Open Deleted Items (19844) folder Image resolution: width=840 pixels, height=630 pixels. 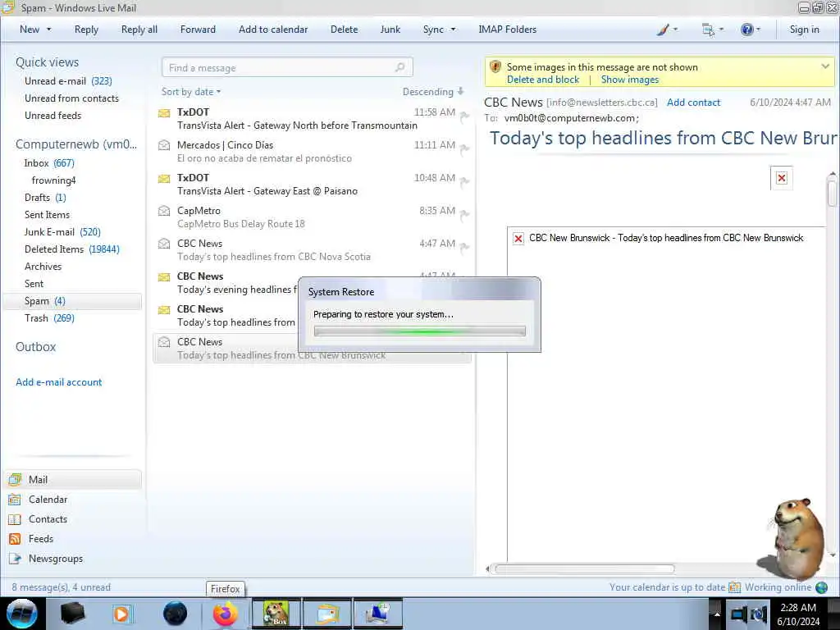72,249
